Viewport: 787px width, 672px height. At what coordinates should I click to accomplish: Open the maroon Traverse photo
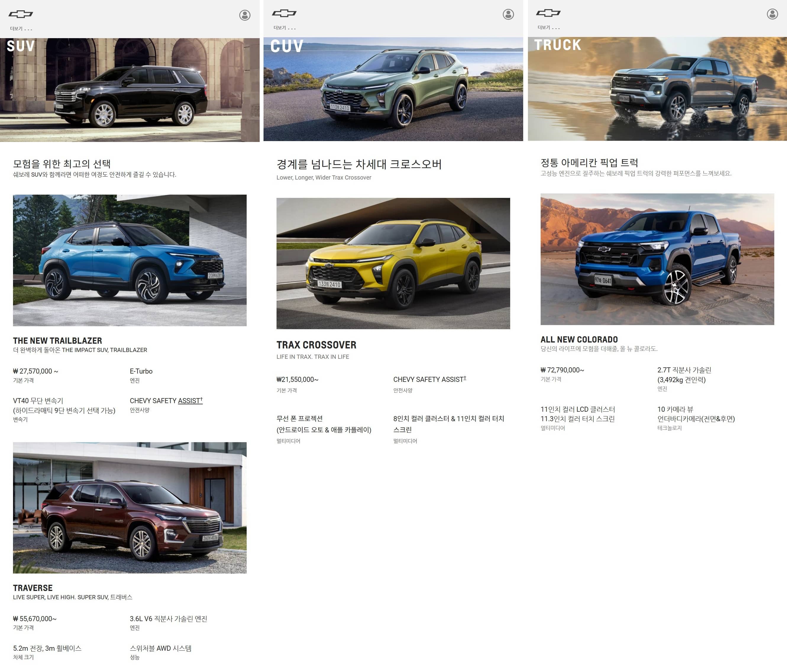coord(130,508)
